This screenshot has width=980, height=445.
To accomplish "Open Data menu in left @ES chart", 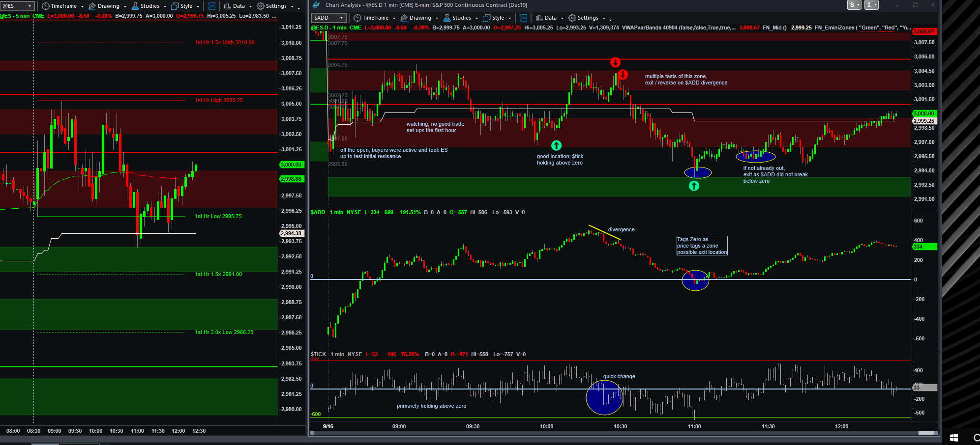I will point(238,6).
